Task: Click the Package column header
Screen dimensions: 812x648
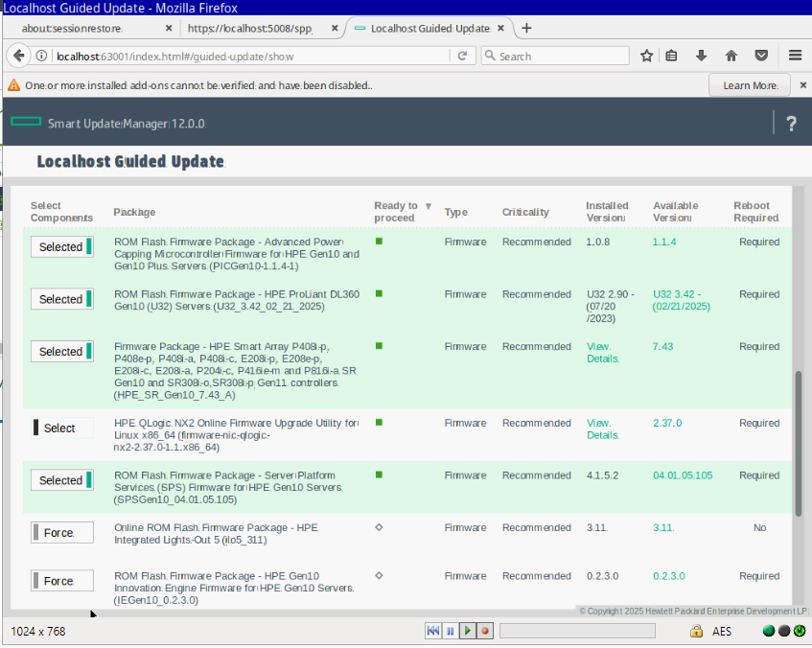Action: 134,212
